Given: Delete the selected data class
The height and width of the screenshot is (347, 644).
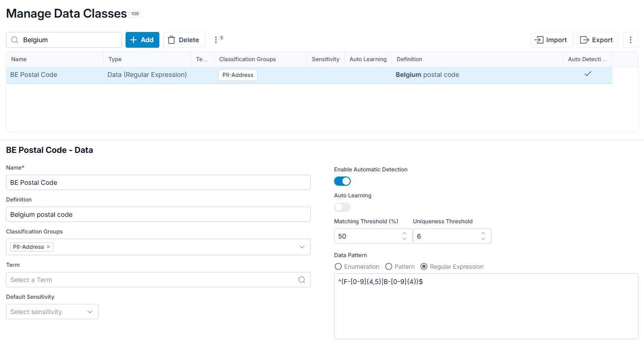Looking at the screenshot, I should [184, 40].
